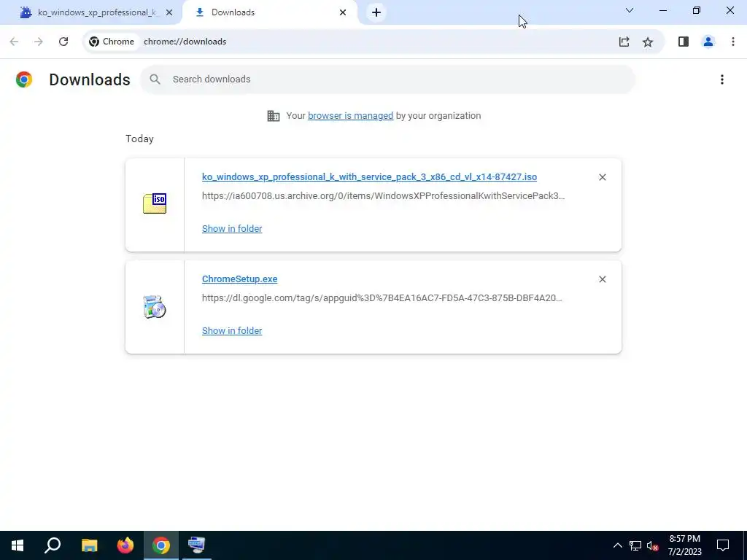Open the computer monitor taskbar app
Image resolution: width=747 pixels, height=560 pixels.
pos(197,545)
